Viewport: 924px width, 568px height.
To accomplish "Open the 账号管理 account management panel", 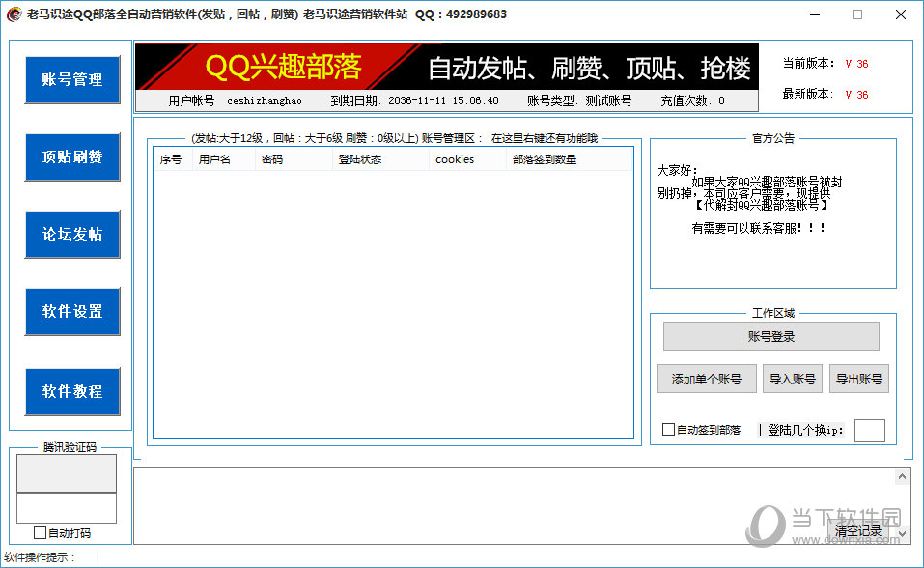I will (x=71, y=80).
